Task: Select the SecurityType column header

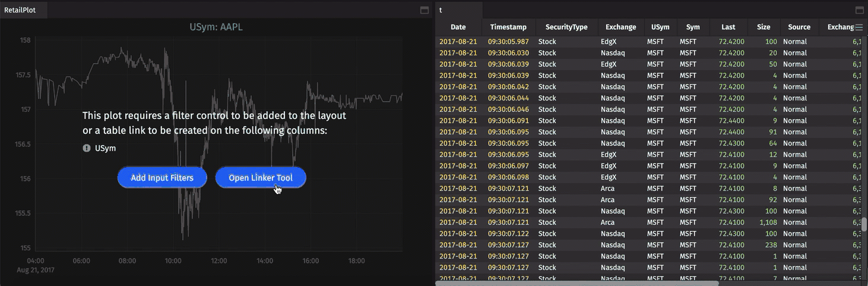Action: click(566, 27)
